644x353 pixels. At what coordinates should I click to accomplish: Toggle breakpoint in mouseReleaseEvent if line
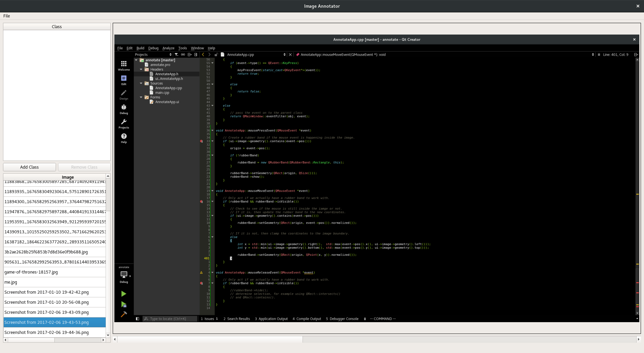point(201,283)
